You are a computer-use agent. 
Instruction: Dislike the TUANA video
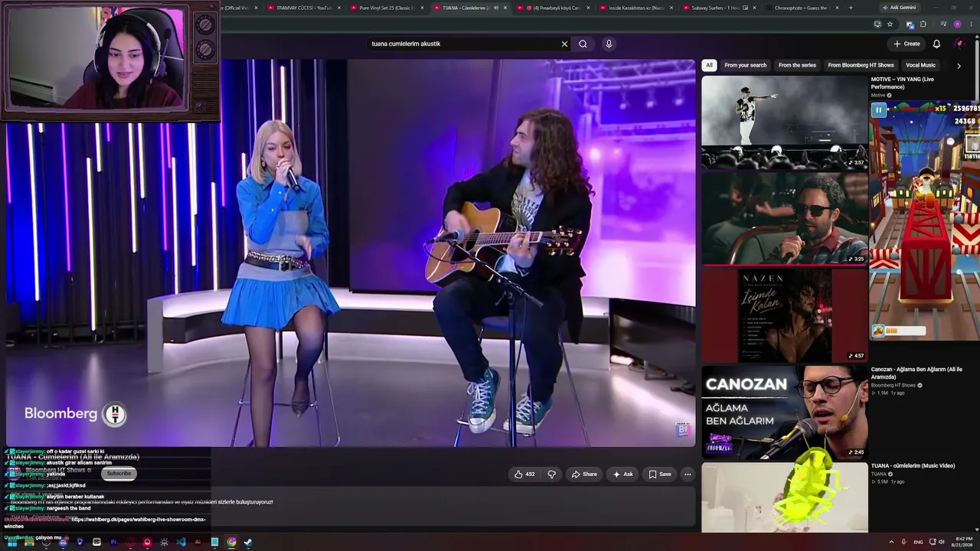tap(551, 474)
